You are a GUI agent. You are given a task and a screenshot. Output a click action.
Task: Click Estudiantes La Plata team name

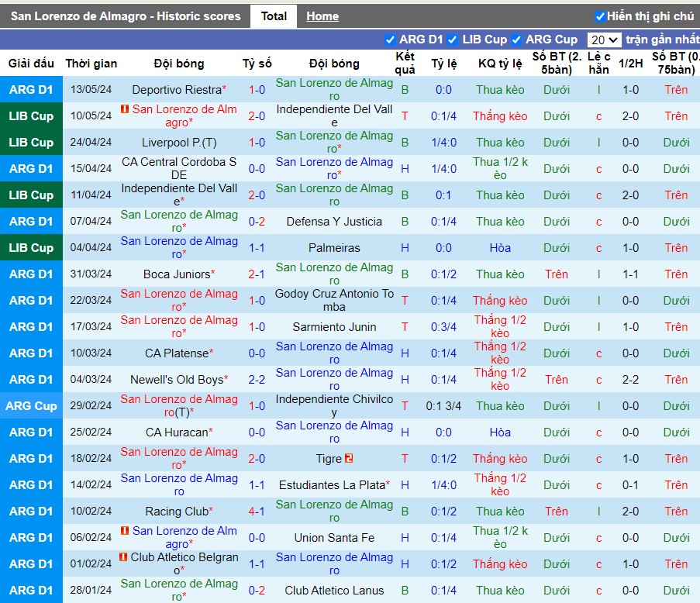pos(332,484)
